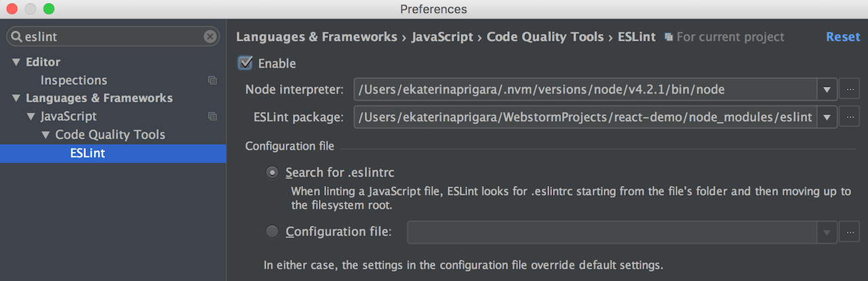This screenshot has width=868, height=281.
Task: Collapse the Editor tree section
Action: point(16,62)
